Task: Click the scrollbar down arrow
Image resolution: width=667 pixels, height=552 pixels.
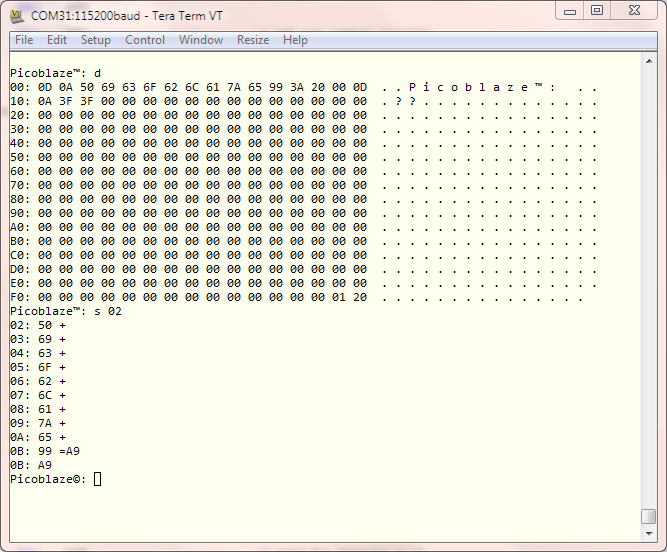Action: [649, 533]
